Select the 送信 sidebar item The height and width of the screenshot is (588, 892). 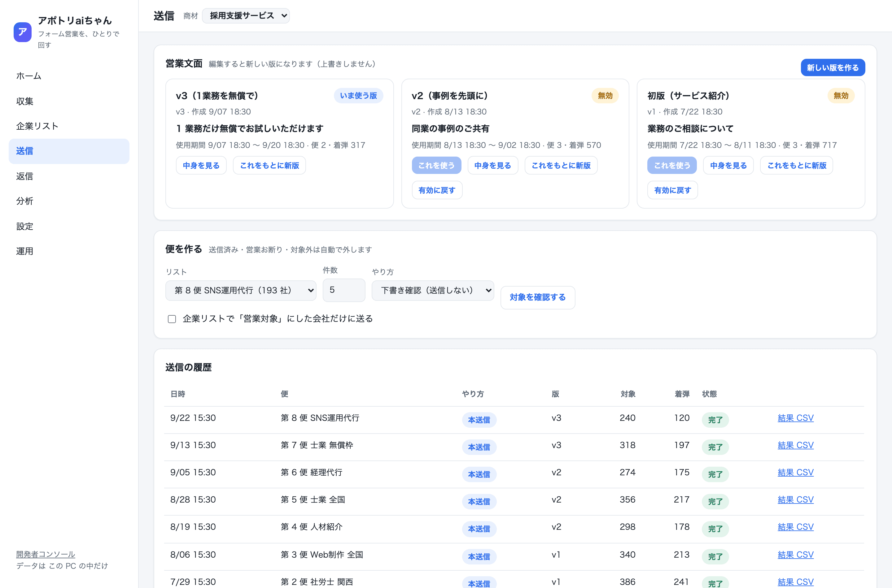[x=69, y=151]
